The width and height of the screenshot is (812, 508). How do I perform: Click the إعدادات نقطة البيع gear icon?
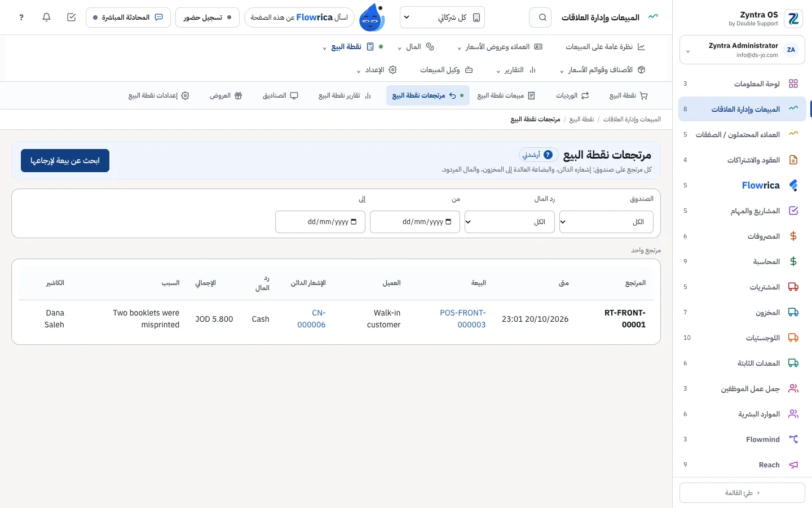click(x=185, y=95)
